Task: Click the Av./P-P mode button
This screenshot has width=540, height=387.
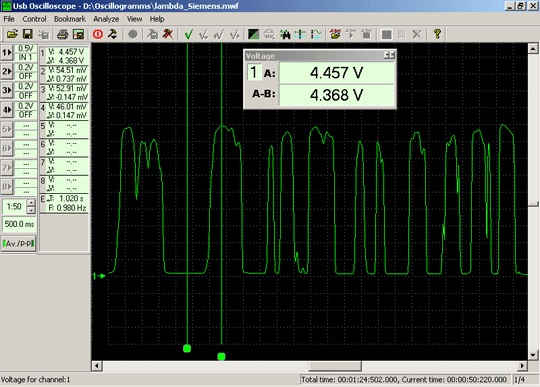Action: coord(19,244)
